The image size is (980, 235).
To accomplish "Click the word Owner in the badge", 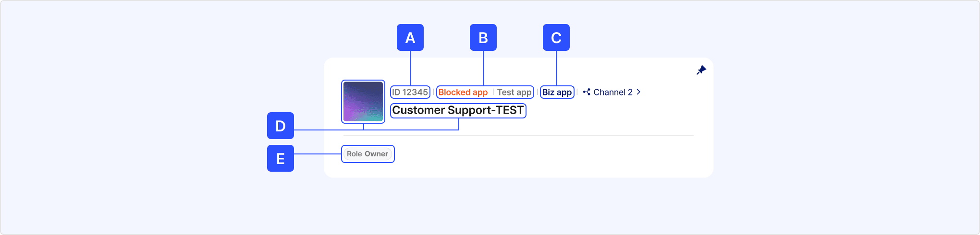I will point(376,154).
